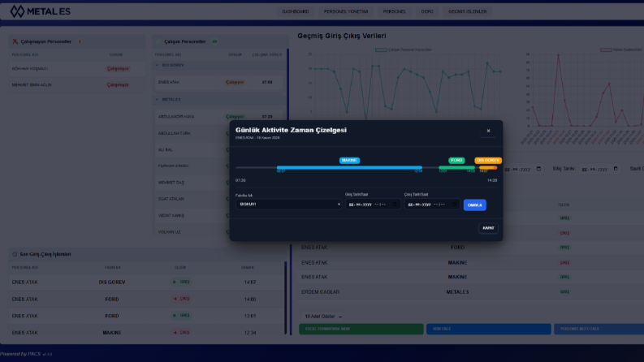Go to the PERSONEL menu item
This screenshot has height=362, width=644.
click(x=395, y=11)
